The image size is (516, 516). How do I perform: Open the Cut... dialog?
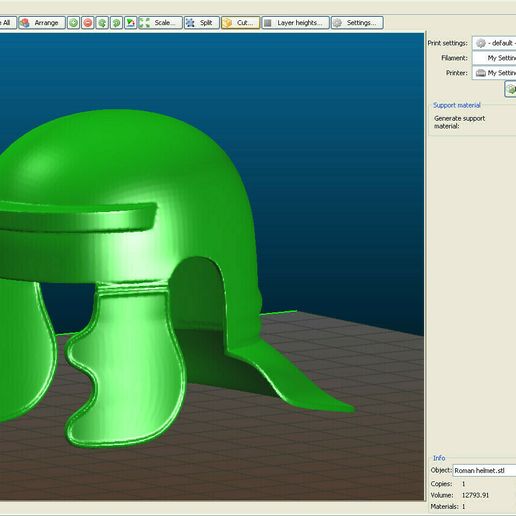pos(240,23)
